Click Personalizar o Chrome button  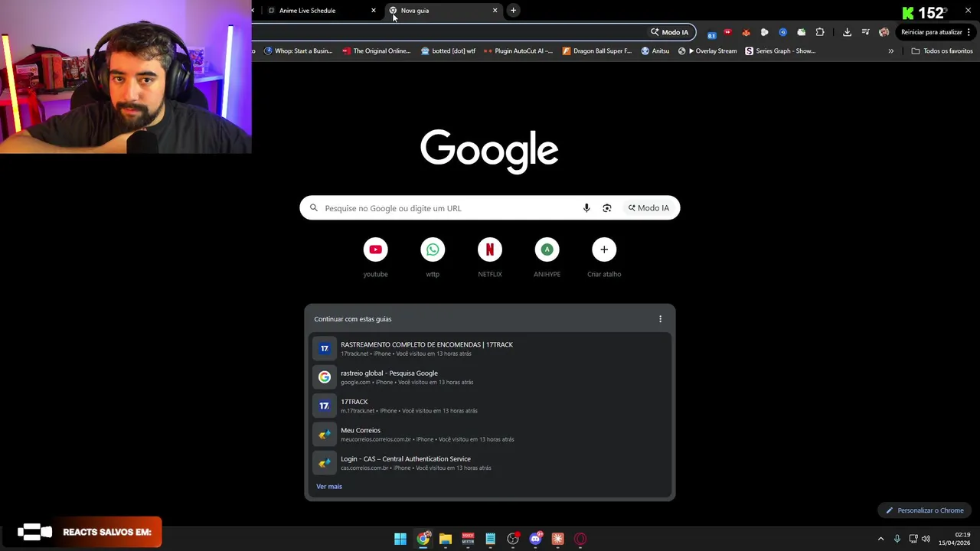pyautogui.click(x=925, y=510)
